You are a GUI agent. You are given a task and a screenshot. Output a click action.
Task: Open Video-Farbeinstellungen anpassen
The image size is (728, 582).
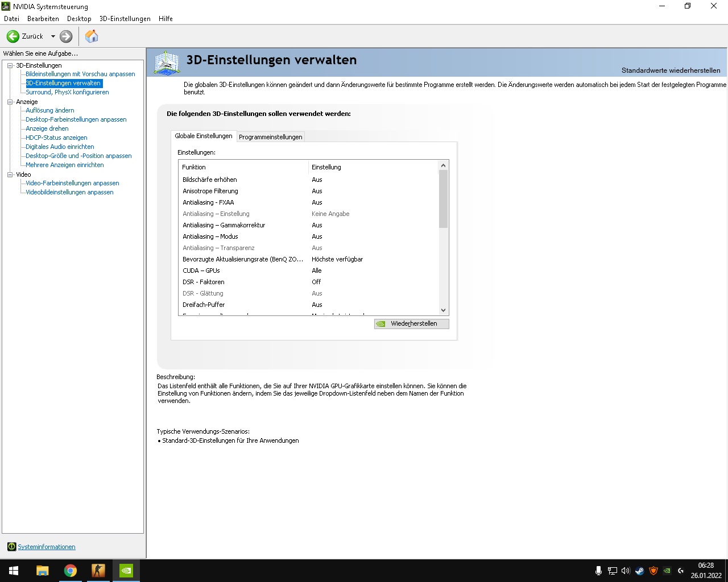(x=72, y=183)
